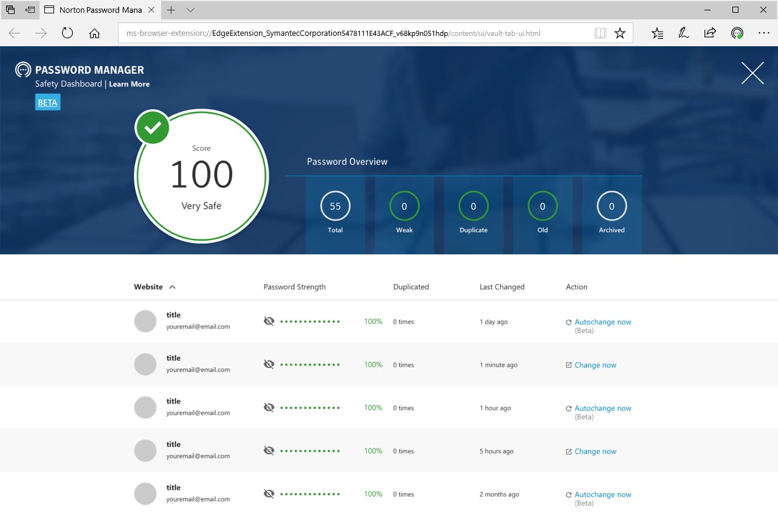Open Microsoft Edge Hub favorites list
Viewport: 778px width, 532px height.
pos(656,33)
